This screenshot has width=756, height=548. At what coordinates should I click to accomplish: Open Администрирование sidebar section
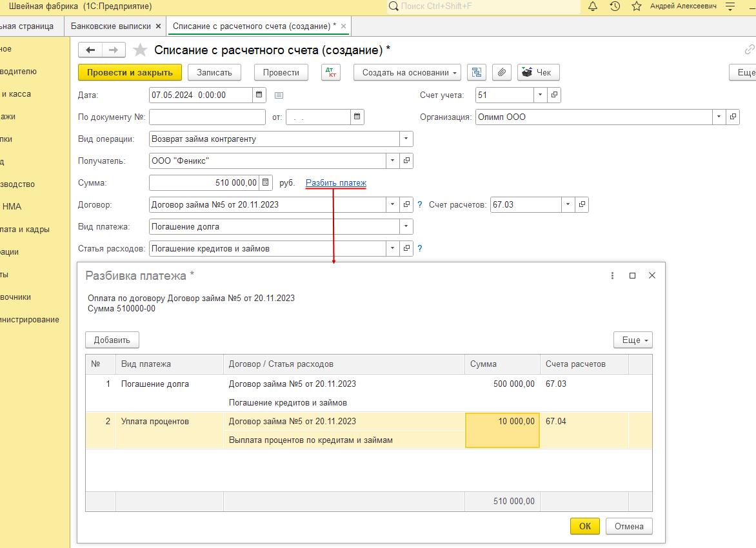coord(30,320)
